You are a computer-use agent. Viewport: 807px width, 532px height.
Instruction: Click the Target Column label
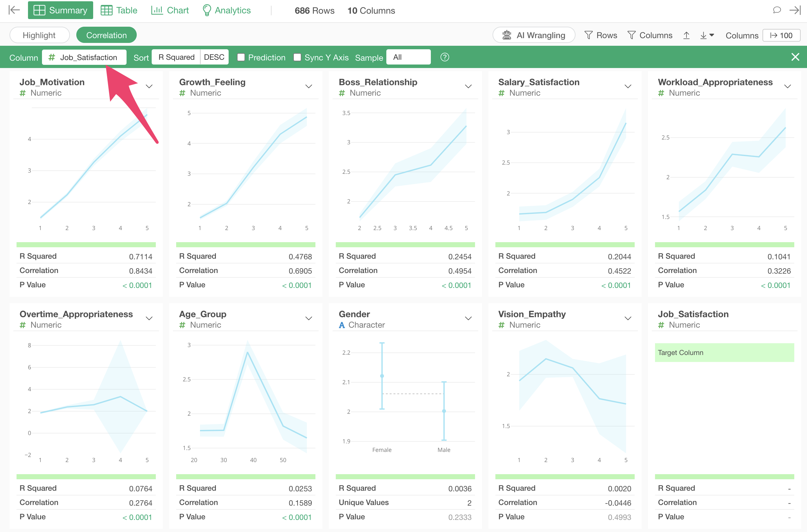point(680,352)
